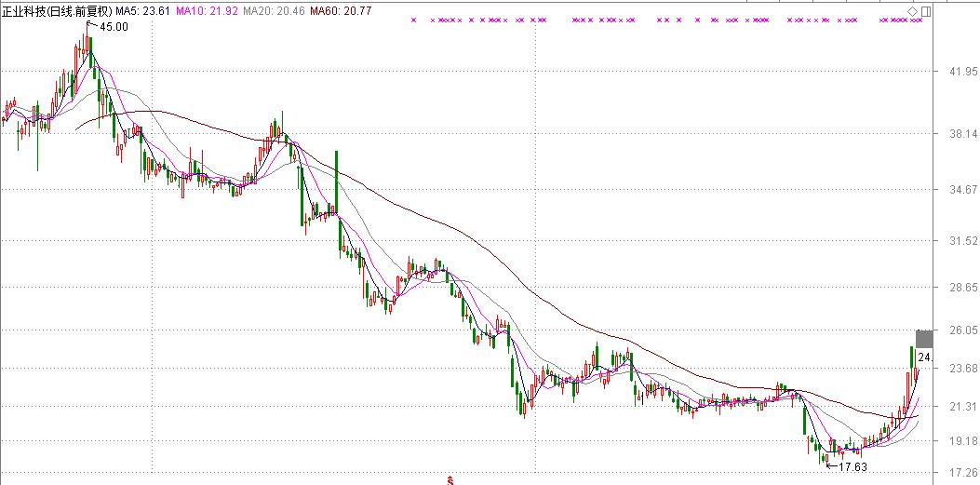This screenshot has height=485, width=980.
Task: Click the latest price tag starting with 24.
Action: tap(924, 357)
